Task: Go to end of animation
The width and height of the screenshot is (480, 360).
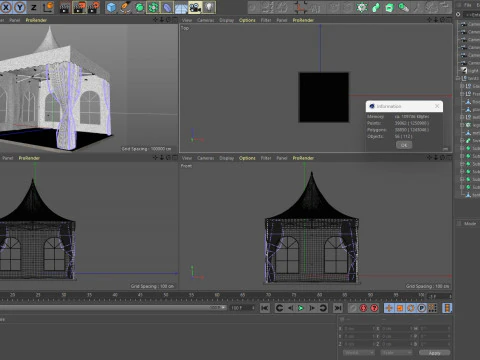Action: [x=338, y=308]
